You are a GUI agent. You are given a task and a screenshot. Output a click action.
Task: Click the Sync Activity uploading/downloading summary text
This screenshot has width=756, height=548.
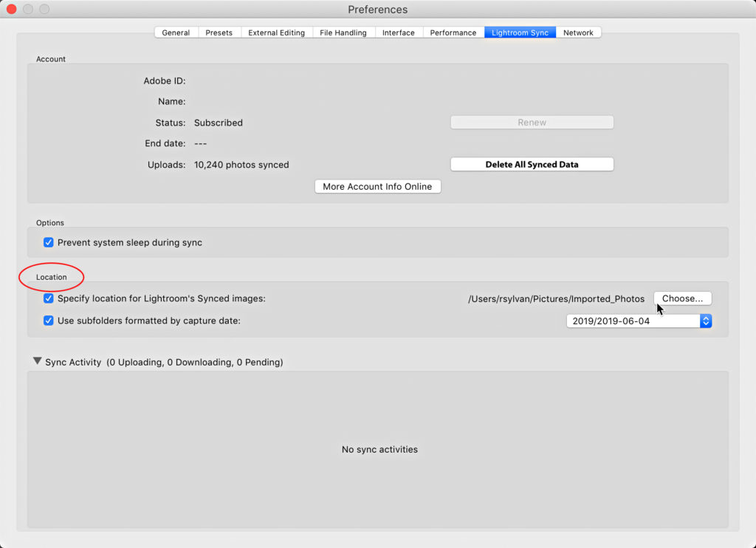point(194,362)
